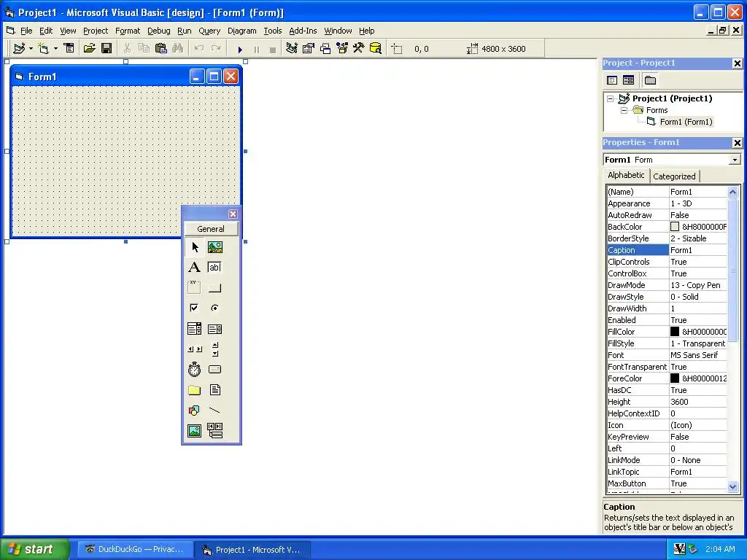
Task: Open the Project menu
Action: [x=96, y=31]
